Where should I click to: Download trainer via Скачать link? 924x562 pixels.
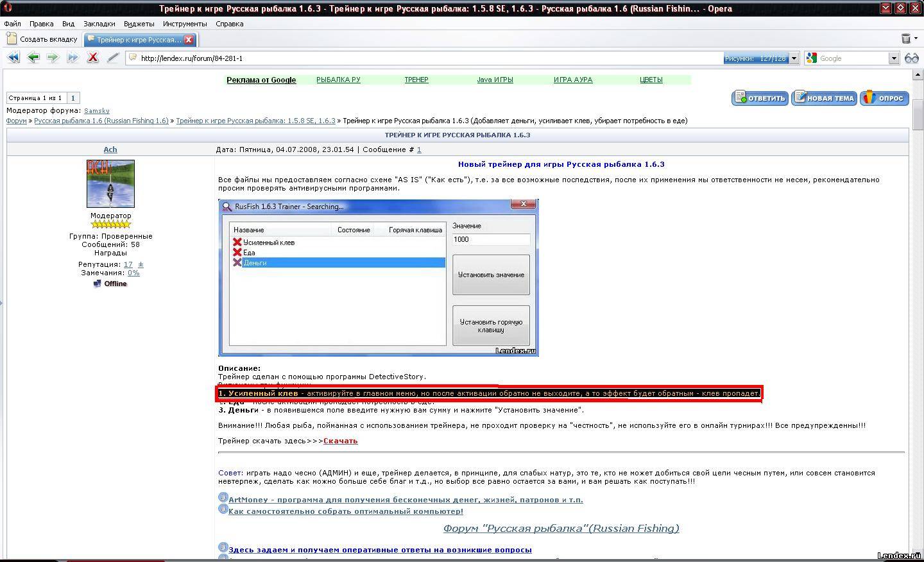tap(341, 441)
